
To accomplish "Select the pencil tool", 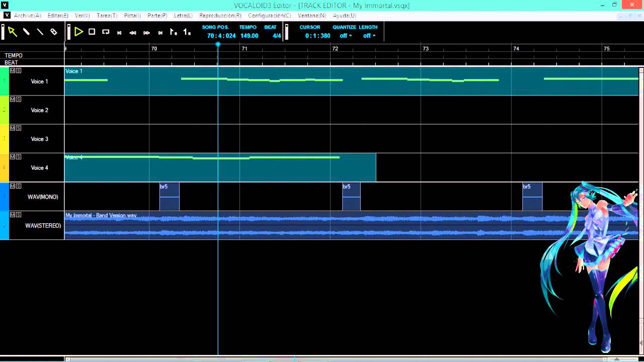I will (26, 32).
